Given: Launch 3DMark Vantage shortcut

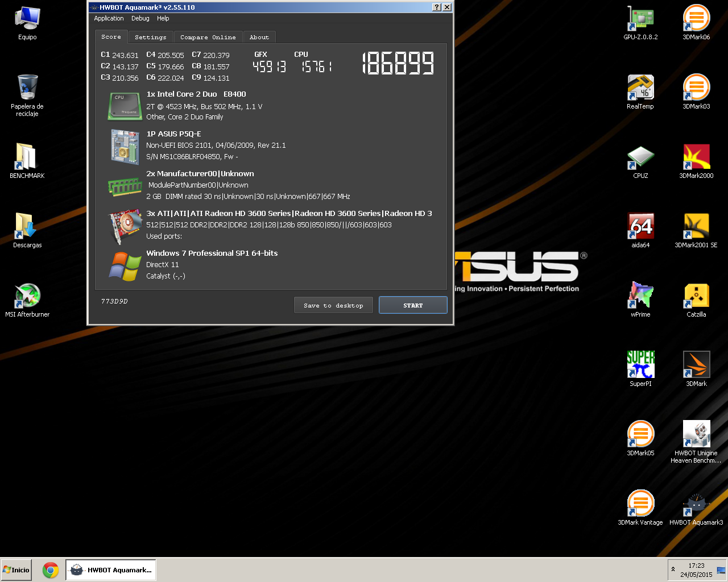Looking at the screenshot, I should pos(640,508).
